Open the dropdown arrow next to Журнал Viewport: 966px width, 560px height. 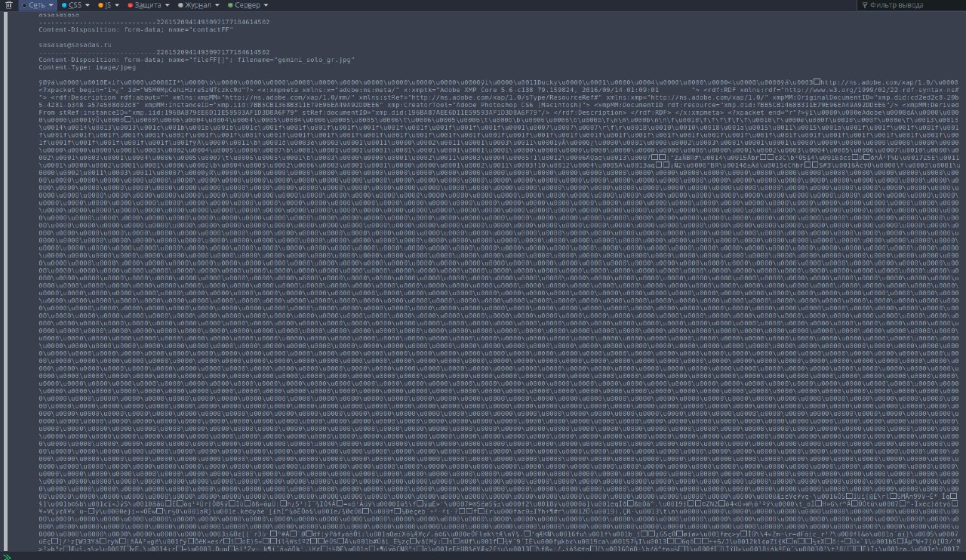click(x=217, y=5)
